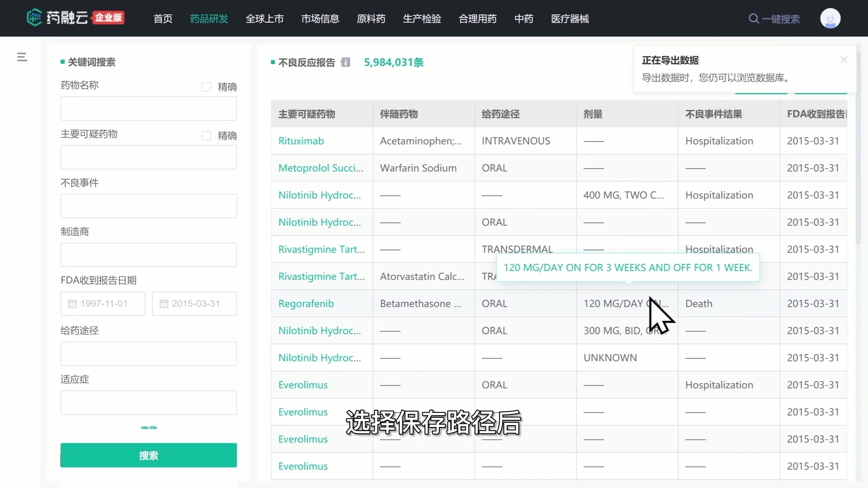Focus the 适应症 input field

[x=148, y=403]
